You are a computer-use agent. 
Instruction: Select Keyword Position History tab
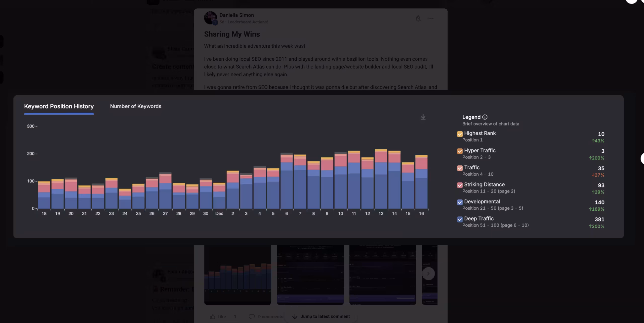[59, 106]
